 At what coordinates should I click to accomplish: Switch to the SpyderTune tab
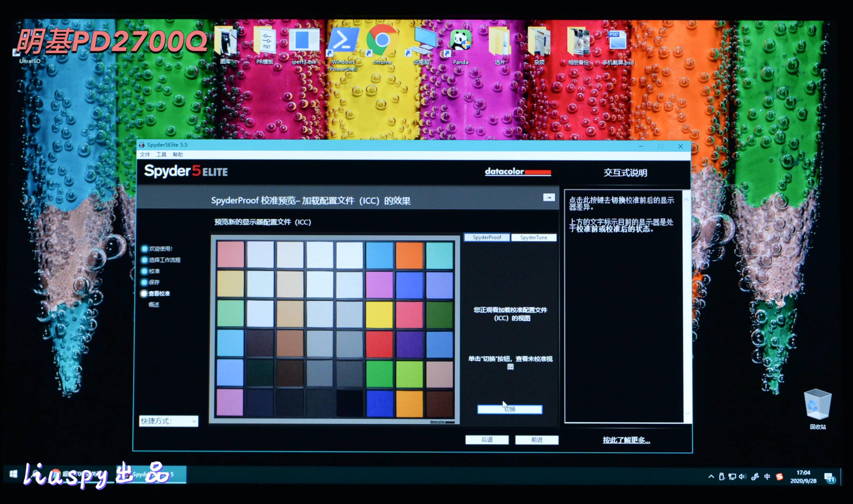(x=533, y=237)
